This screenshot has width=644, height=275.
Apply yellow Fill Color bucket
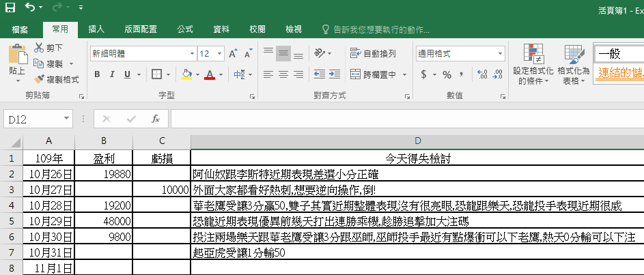click(x=186, y=74)
